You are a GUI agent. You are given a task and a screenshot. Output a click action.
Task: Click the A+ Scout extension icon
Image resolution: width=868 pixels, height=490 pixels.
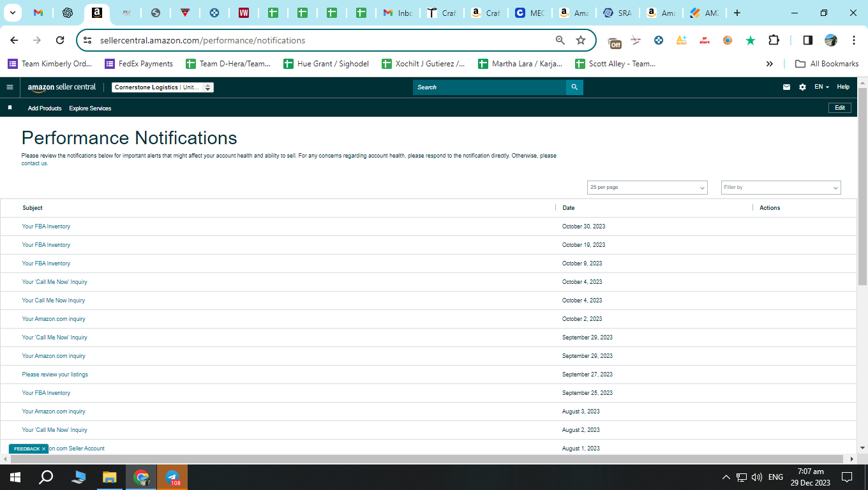tap(682, 40)
